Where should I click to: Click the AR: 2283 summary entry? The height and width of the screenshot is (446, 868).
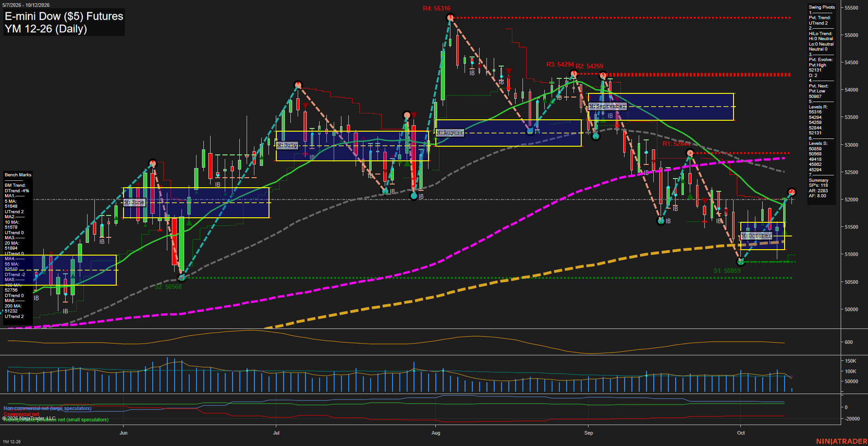818,191
